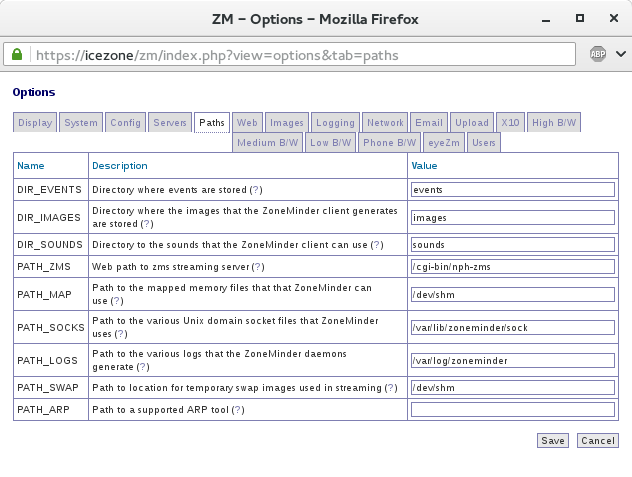Click the Options page heading
Viewport: 632px width, 477px height.
pyautogui.click(x=34, y=92)
